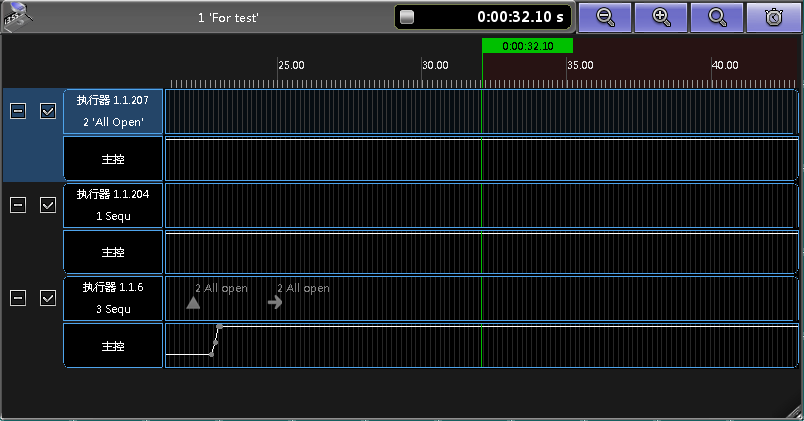Click the 0:00:32.10 s time readout
The width and height of the screenshot is (804, 421).
(x=520, y=17)
